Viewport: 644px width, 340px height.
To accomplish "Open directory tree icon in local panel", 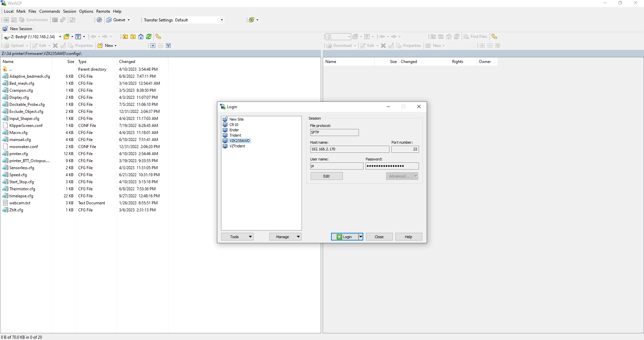I will (x=158, y=37).
